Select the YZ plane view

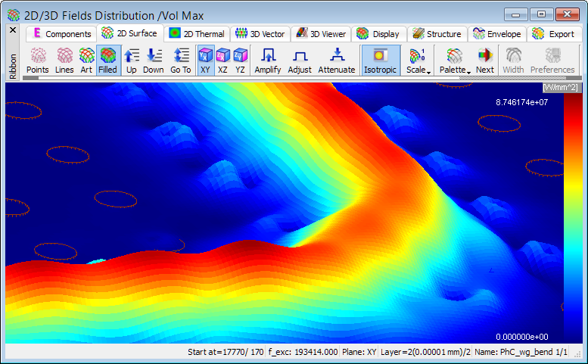tap(240, 61)
